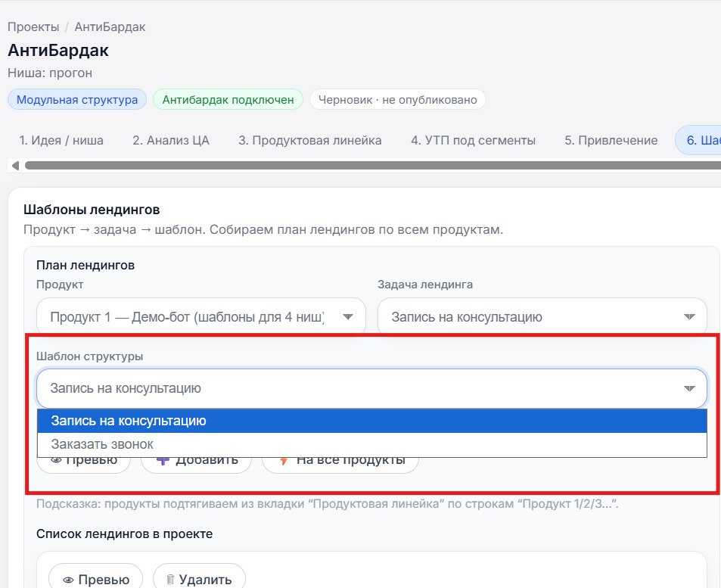Open the Продукт dropdown list

(349, 316)
